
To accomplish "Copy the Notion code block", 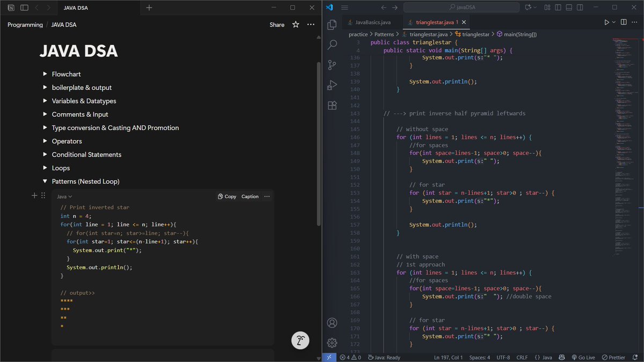I will (x=227, y=196).
